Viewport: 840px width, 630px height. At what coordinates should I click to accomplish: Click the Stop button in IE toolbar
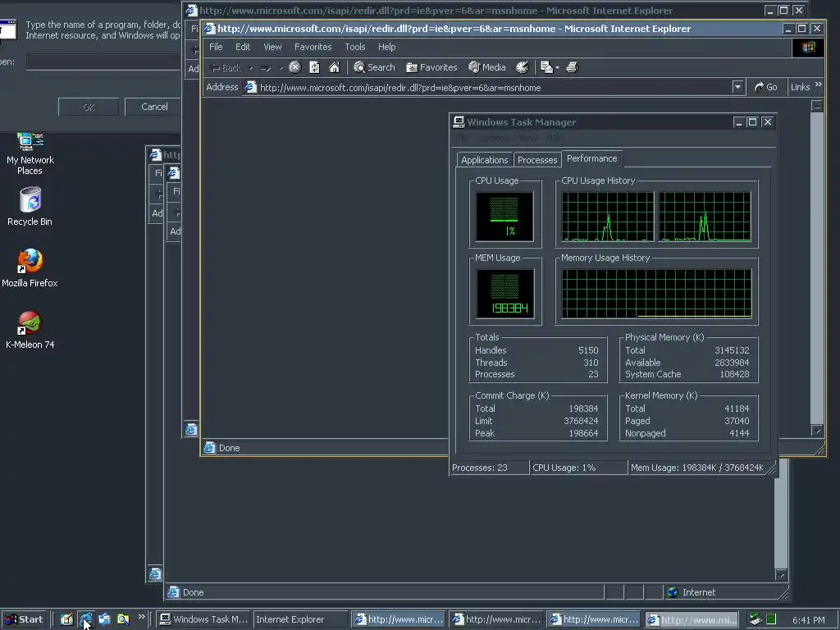[x=294, y=67]
